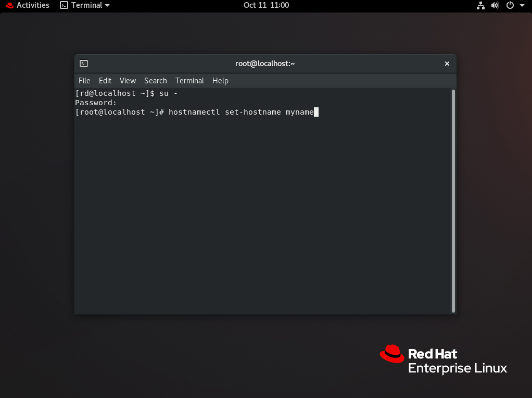Viewport: 532px width, 398px height.
Task: Click the Red Hat desktop logo
Action: 392,354
